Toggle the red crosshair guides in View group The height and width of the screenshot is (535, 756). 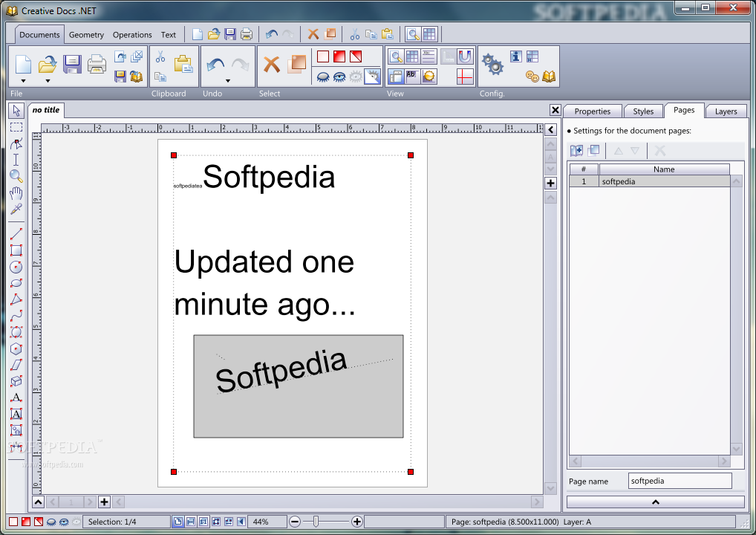[465, 77]
